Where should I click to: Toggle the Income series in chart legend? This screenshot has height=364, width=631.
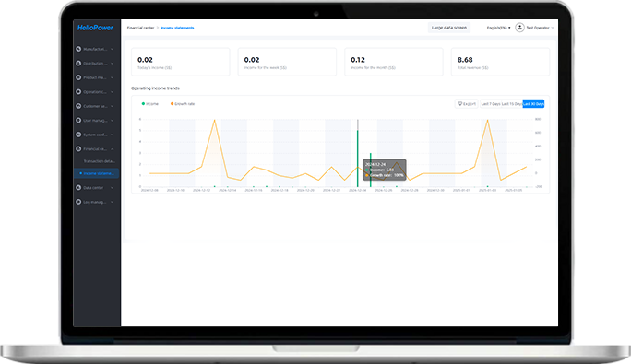149,104
